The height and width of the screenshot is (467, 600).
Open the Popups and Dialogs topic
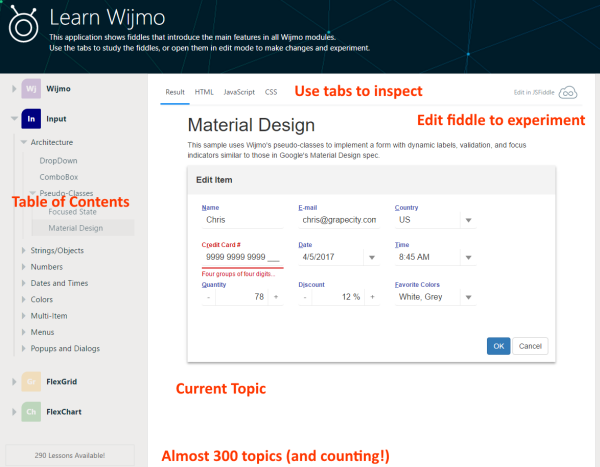(65, 348)
